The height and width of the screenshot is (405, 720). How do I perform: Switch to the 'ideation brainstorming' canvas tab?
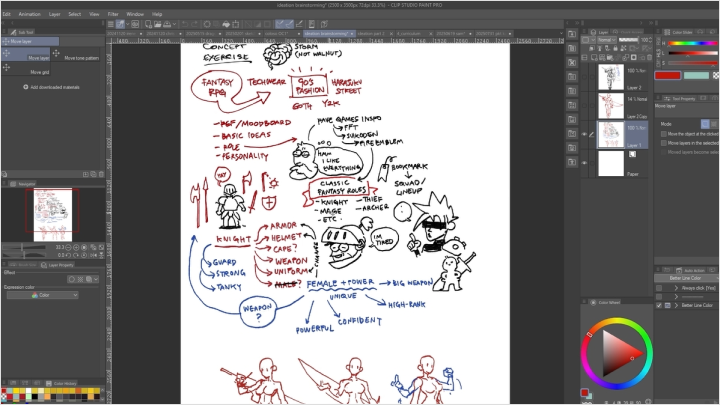click(326, 34)
